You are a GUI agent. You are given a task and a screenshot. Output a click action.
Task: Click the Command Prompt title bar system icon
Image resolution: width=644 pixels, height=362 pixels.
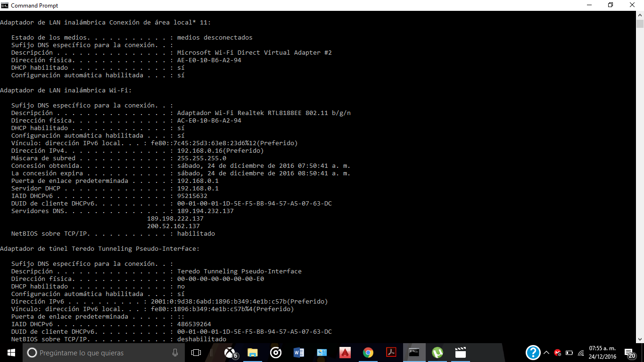click(x=5, y=5)
